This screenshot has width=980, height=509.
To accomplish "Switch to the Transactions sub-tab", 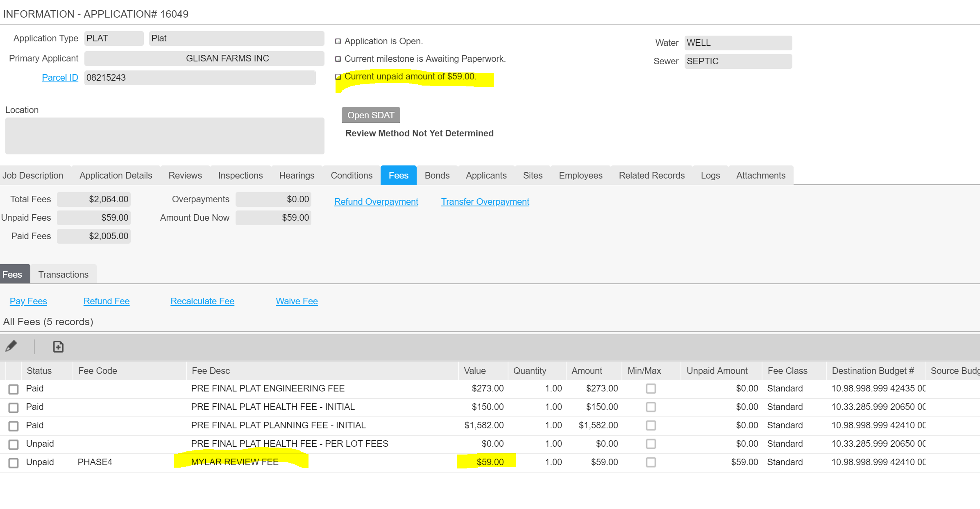I will (x=63, y=274).
